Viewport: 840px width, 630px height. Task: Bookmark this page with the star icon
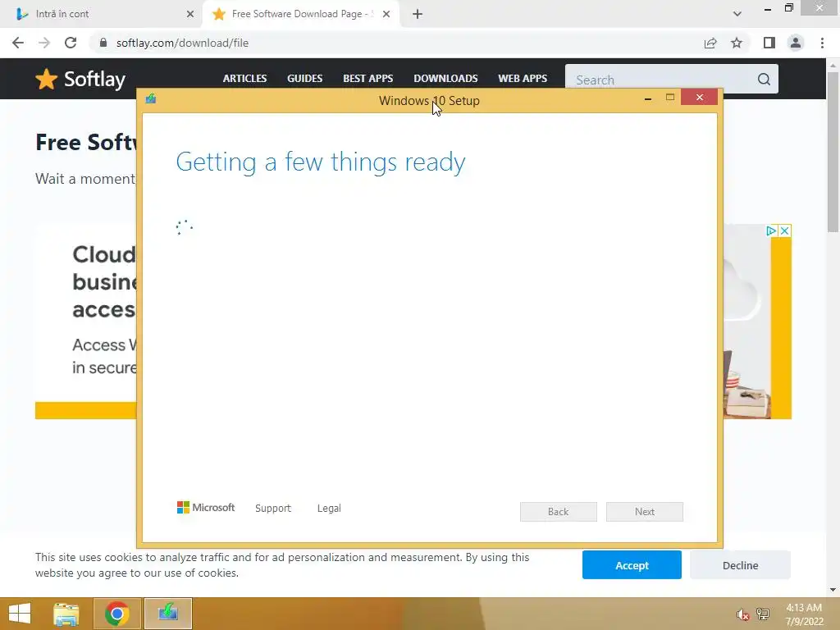[x=737, y=43]
